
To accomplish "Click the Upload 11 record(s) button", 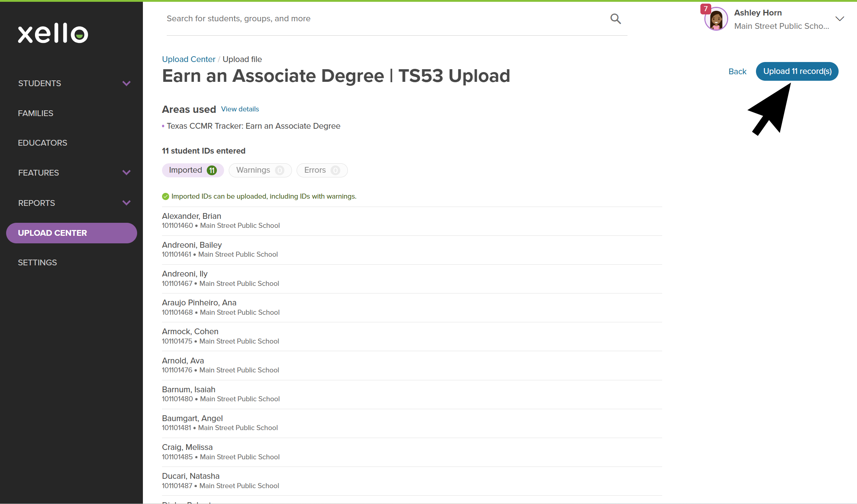I will (x=797, y=71).
